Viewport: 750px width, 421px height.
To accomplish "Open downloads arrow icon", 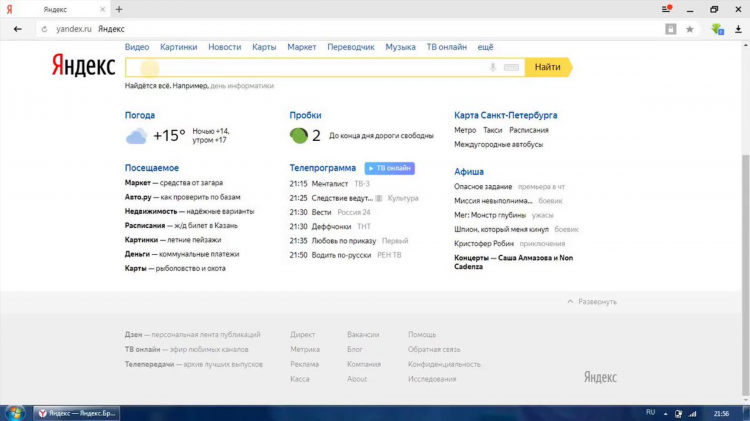I will (738, 29).
